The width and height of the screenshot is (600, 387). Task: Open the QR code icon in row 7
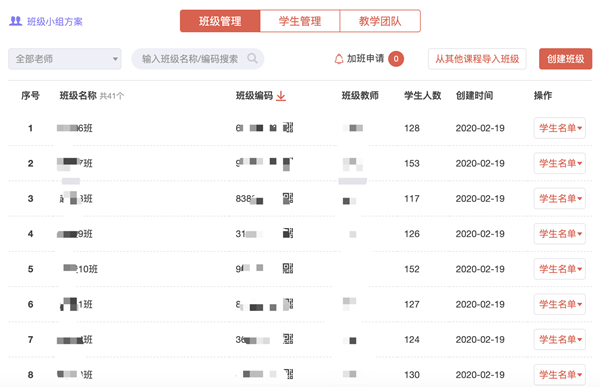[x=288, y=339]
